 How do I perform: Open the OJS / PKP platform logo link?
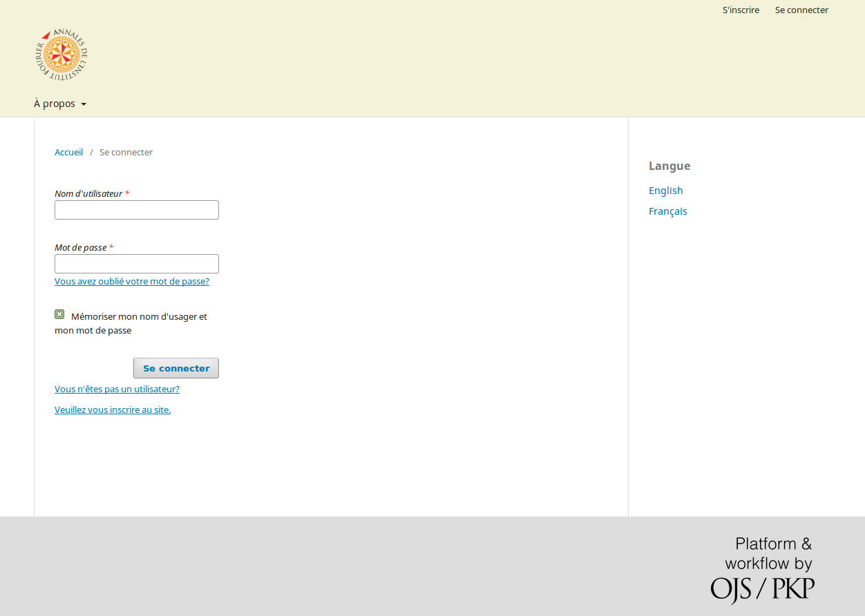tap(762, 570)
